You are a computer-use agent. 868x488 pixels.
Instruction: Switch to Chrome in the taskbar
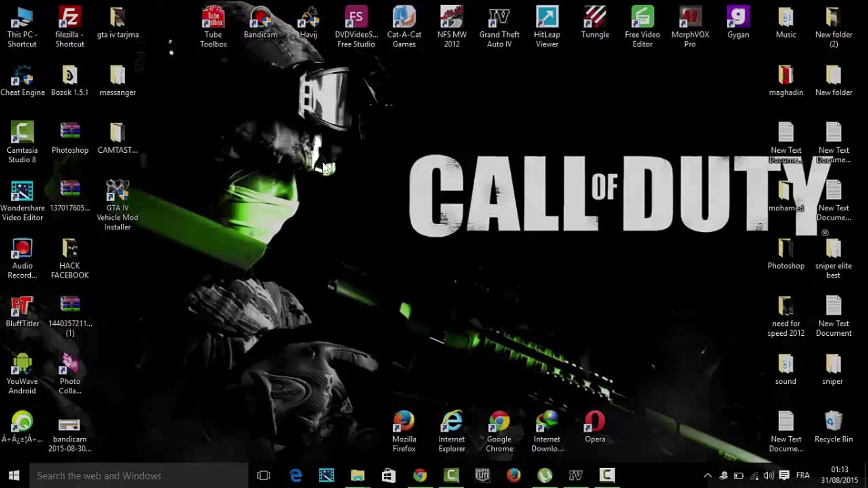pyautogui.click(x=420, y=475)
